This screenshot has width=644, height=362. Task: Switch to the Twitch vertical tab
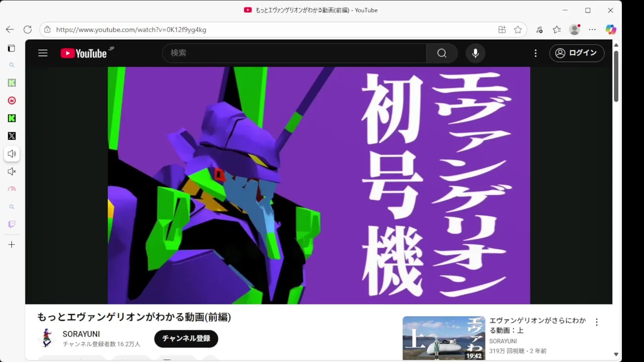[12, 224]
